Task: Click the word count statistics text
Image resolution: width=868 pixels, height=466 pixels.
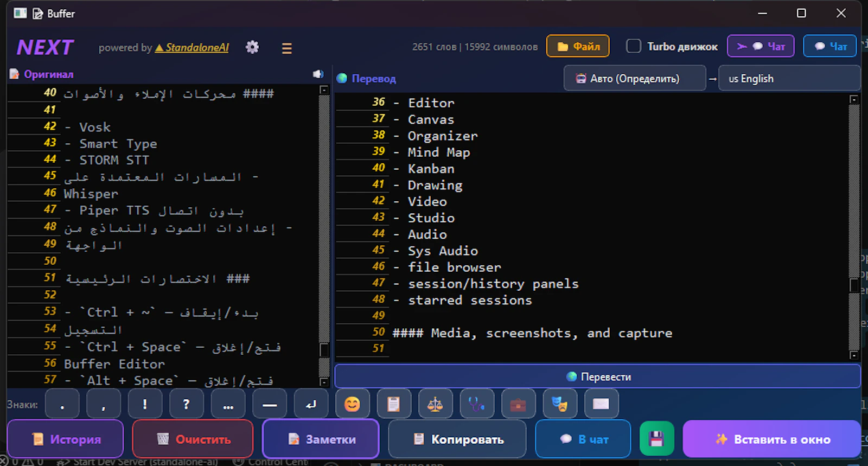Action: point(475,47)
